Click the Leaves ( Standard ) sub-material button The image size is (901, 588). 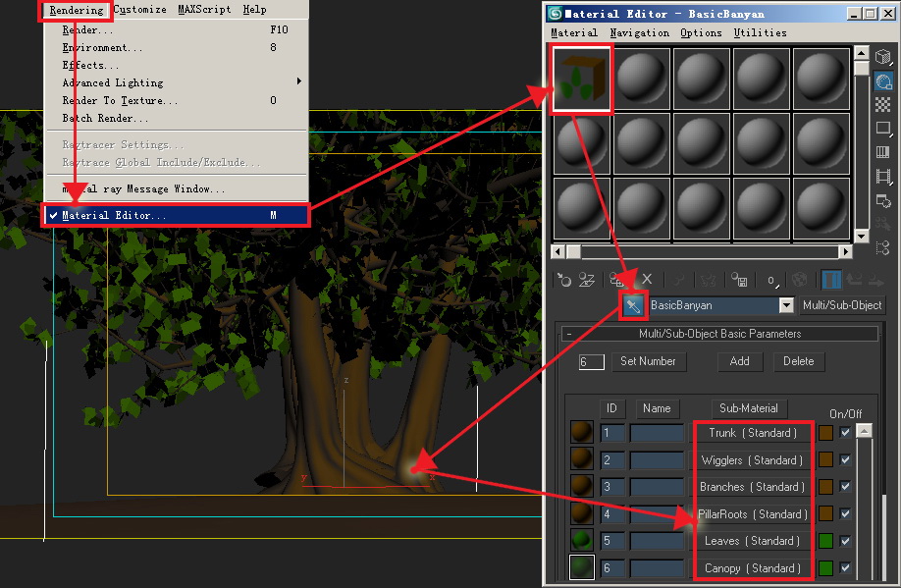tap(752, 540)
